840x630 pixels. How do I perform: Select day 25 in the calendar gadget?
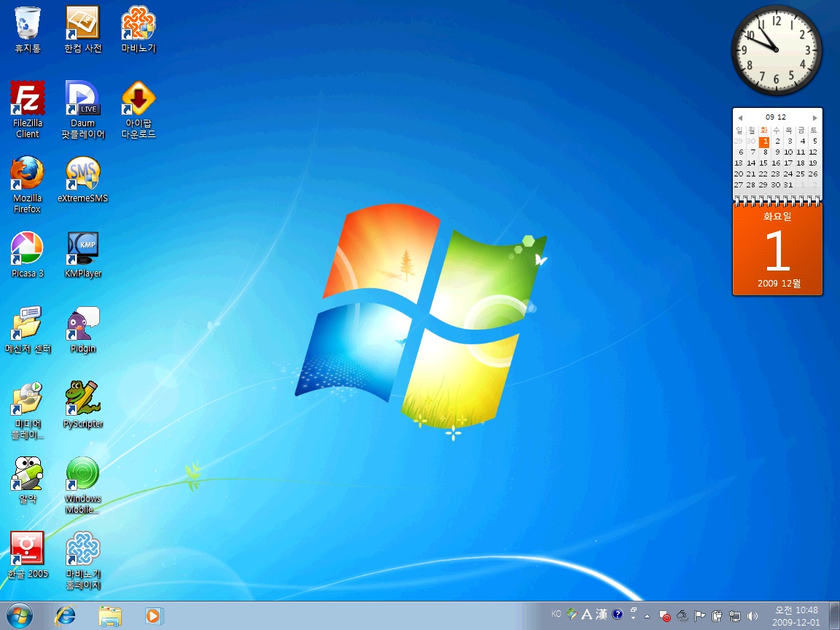[801, 174]
